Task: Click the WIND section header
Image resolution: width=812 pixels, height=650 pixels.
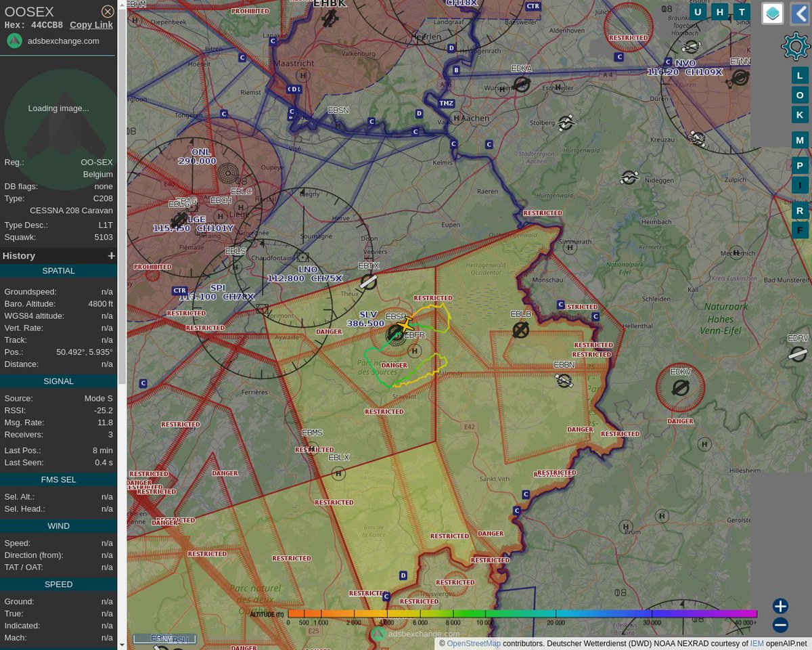Action: click(x=58, y=526)
